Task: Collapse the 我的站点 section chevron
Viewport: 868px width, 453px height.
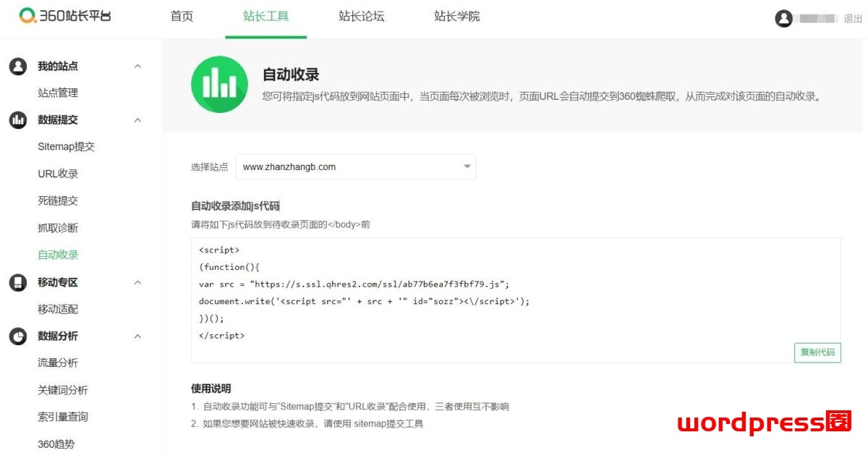Action: pos(137,67)
